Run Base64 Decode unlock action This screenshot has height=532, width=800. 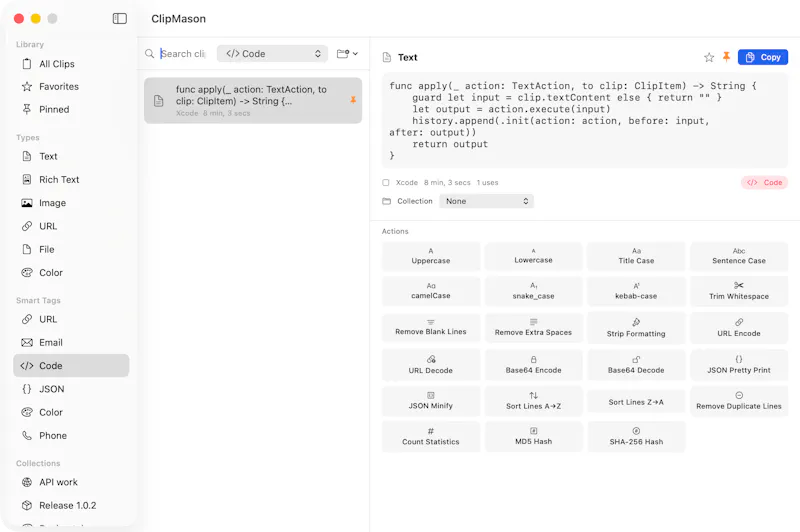click(x=636, y=365)
